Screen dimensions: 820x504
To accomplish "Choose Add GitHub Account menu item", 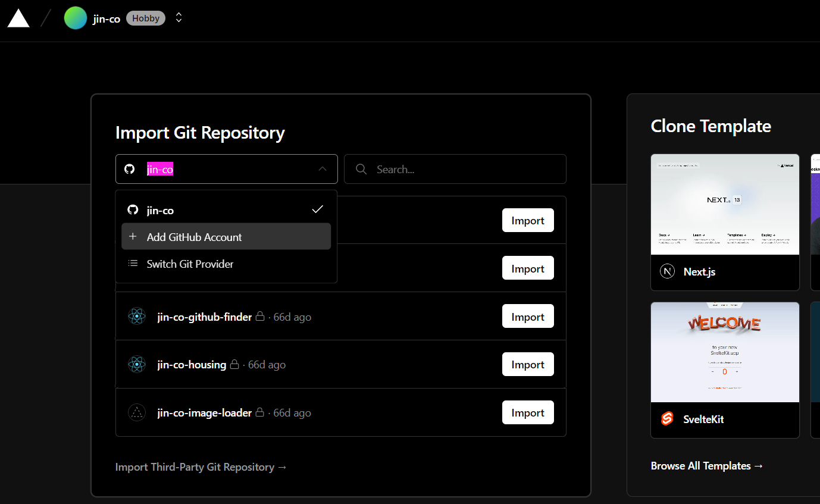I will [x=226, y=237].
